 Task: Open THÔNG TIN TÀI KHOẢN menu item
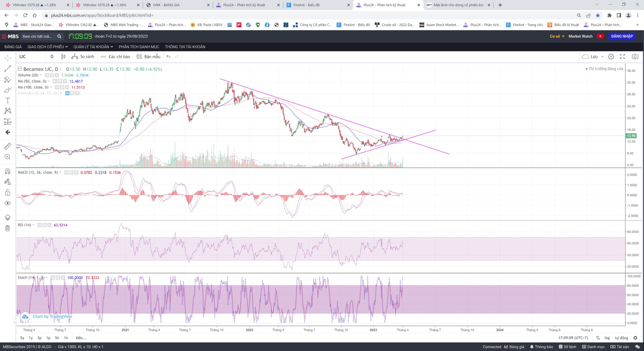coord(185,47)
